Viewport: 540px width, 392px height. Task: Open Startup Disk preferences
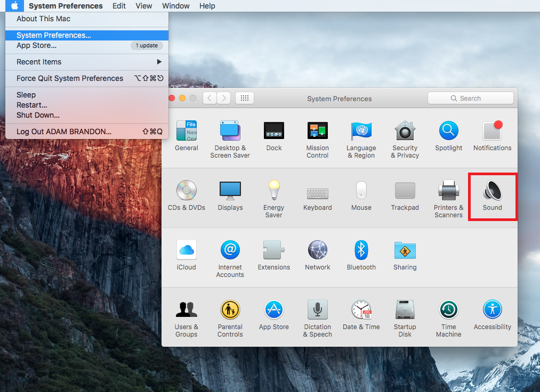pyautogui.click(x=405, y=318)
